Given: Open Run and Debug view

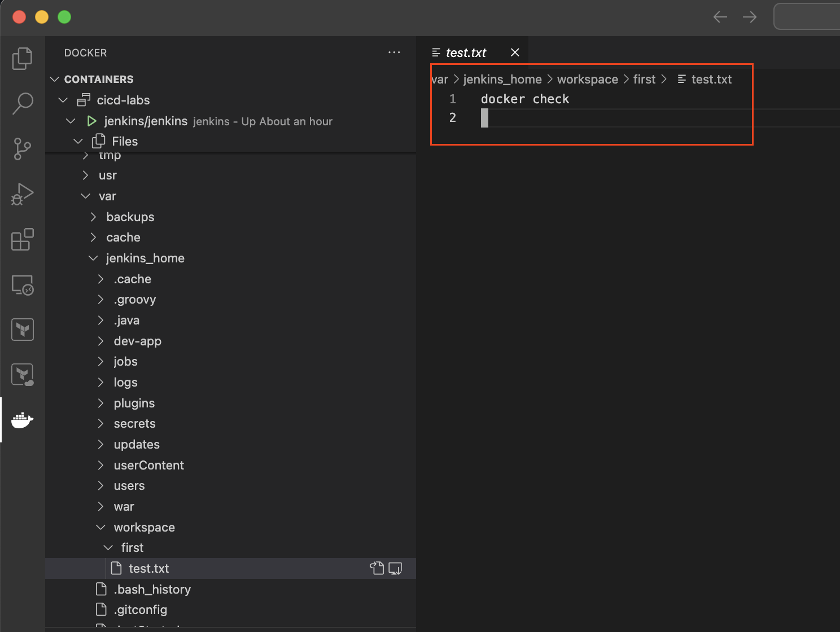Looking at the screenshot, I should (x=23, y=194).
